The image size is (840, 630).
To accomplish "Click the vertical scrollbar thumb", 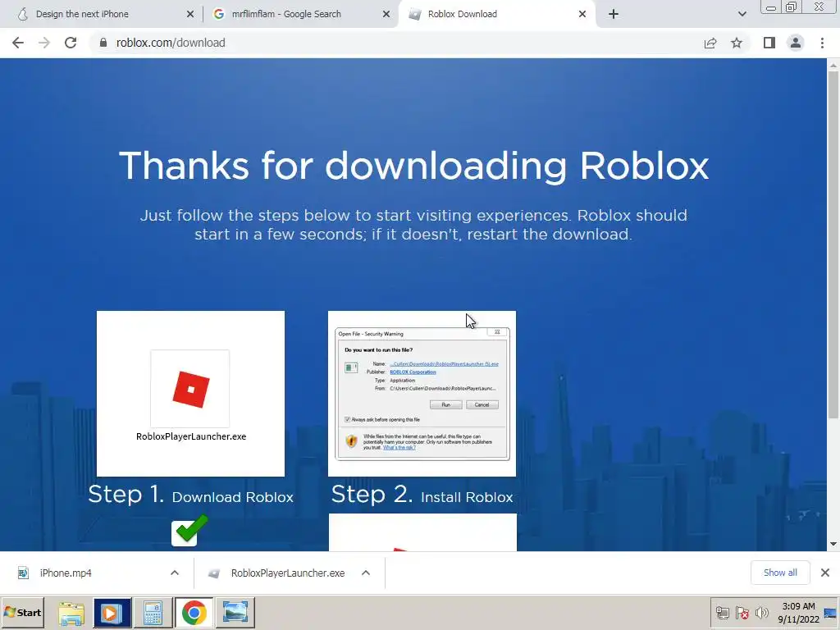I will [833, 244].
